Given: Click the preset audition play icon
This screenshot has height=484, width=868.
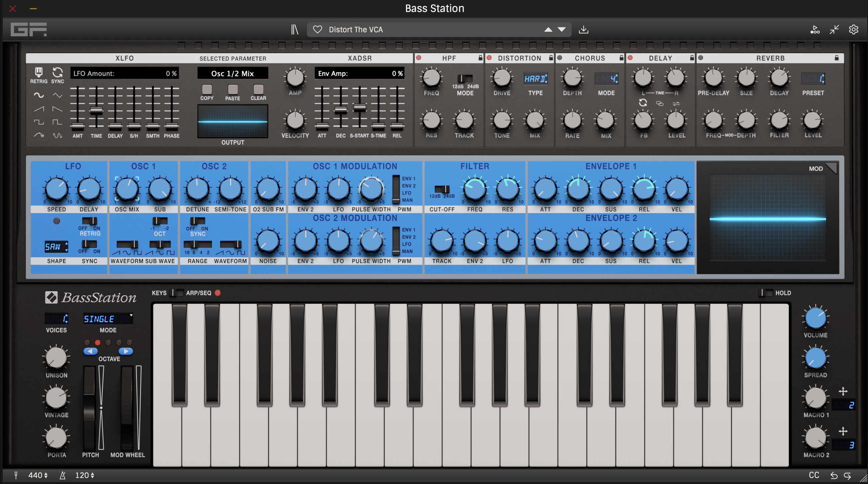Looking at the screenshot, I should click(815, 29).
